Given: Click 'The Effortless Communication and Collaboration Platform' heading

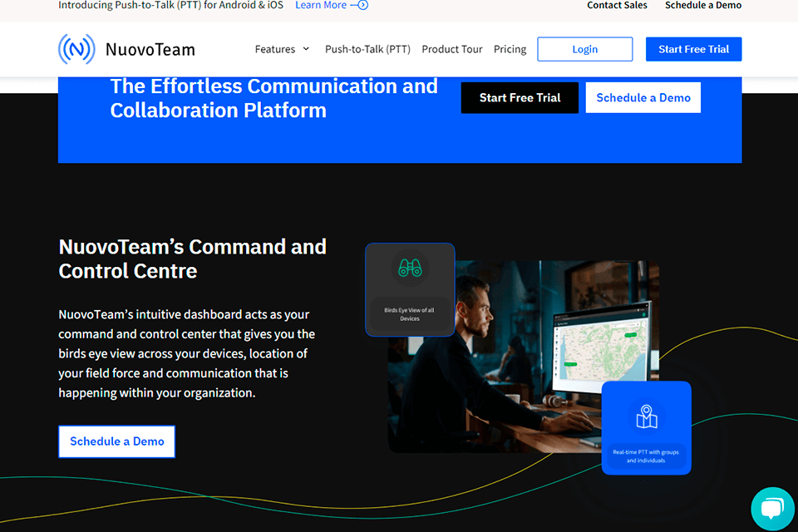Looking at the screenshot, I should [x=273, y=98].
